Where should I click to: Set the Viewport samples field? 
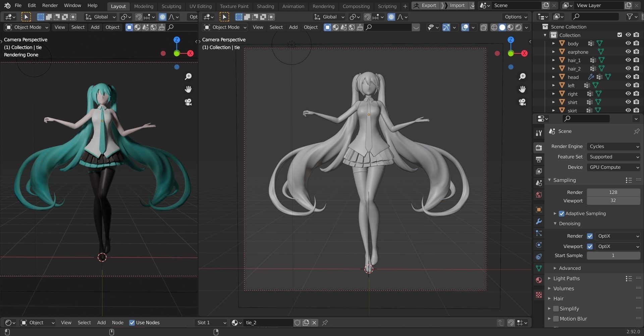[x=613, y=200]
